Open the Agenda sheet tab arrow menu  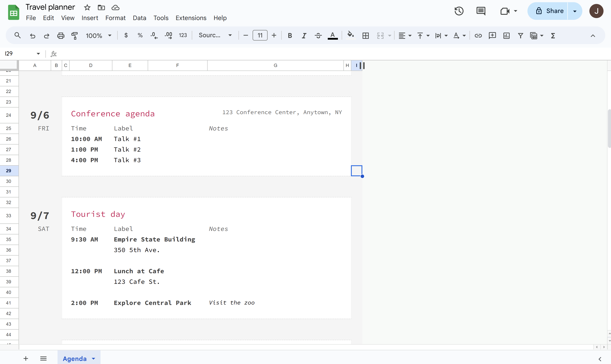(93, 359)
